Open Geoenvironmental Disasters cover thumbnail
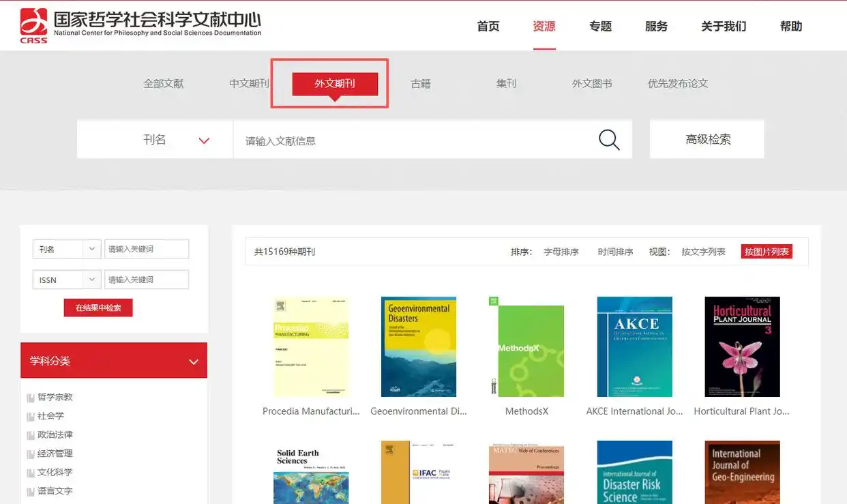 (x=419, y=346)
